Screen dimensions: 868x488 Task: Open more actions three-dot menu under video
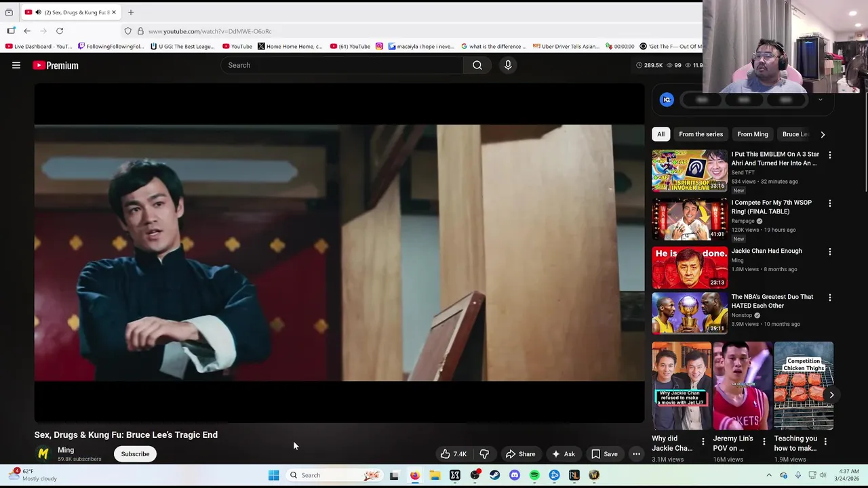click(x=636, y=454)
